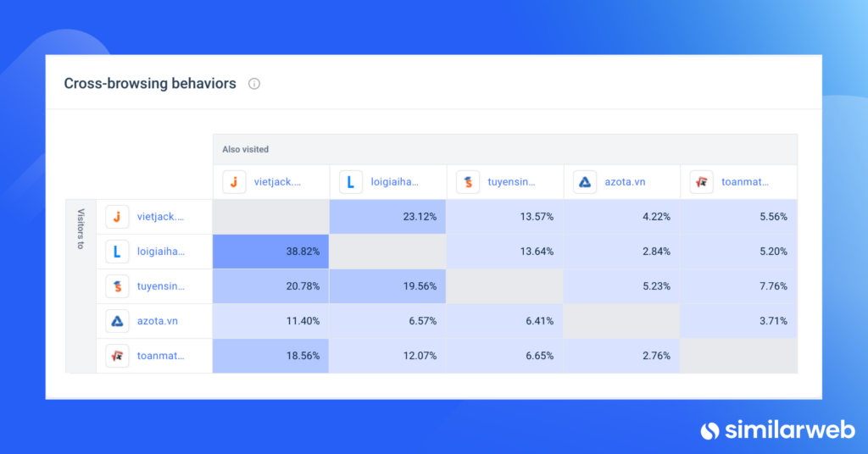
Task: Select the 38.82% cell
Action: (x=270, y=252)
